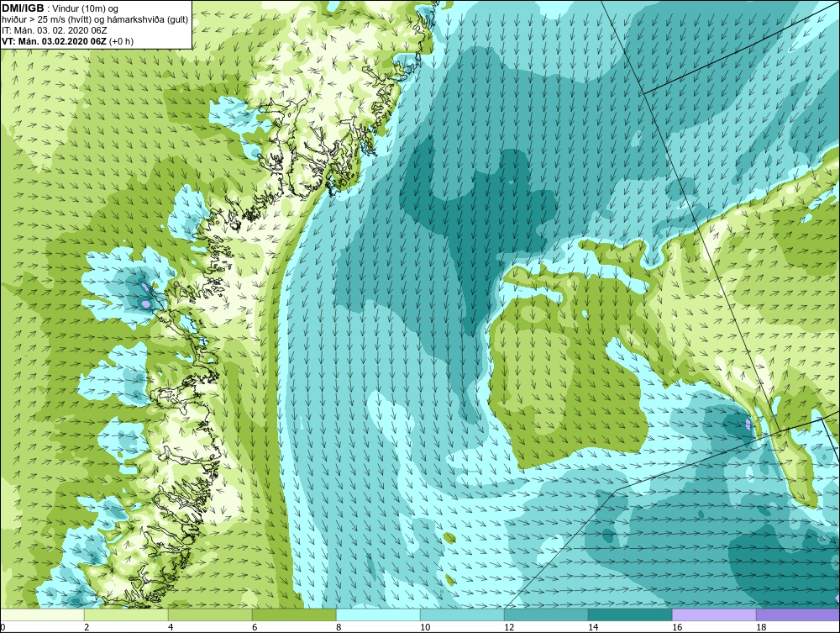Click the 0–2 m/s palest legend swatch
The height and width of the screenshot is (633, 840).
(42, 615)
